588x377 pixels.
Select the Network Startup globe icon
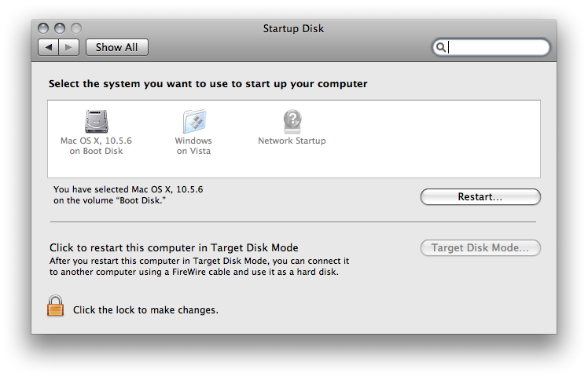[292, 122]
